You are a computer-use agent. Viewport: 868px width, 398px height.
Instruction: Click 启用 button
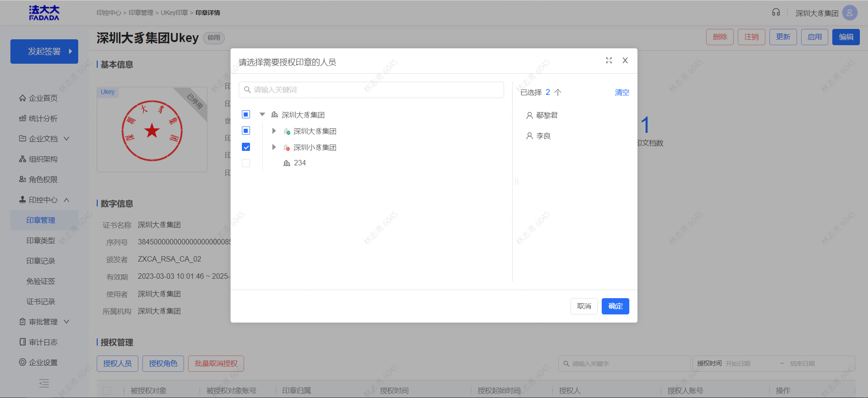click(815, 37)
